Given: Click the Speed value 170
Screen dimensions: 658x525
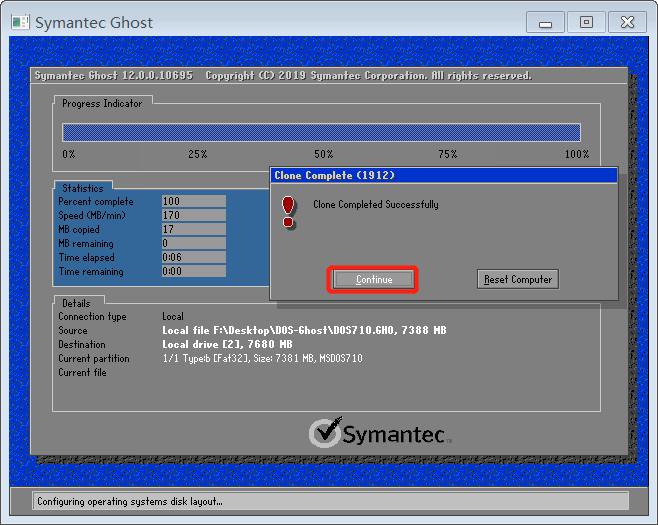Looking at the screenshot, I should pos(193,215).
